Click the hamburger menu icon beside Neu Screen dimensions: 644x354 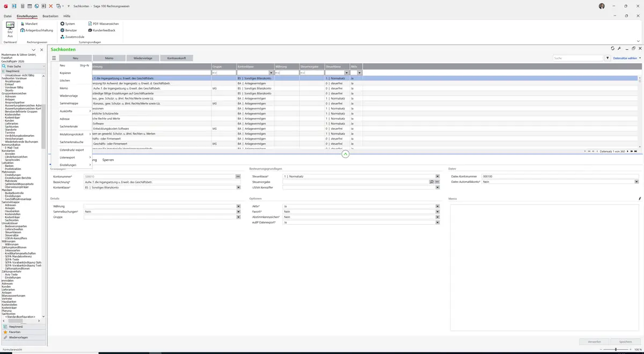tap(54, 58)
